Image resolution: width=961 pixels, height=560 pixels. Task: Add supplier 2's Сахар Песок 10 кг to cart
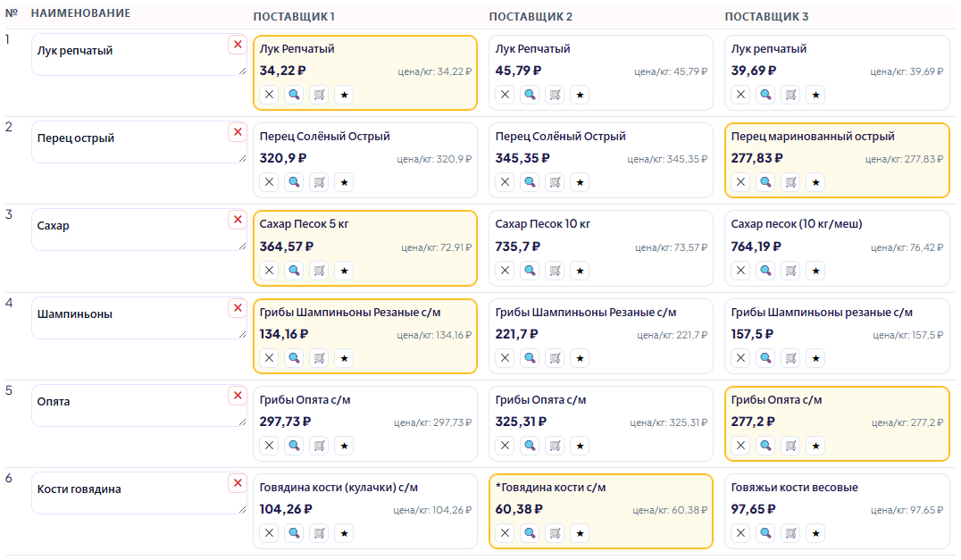(x=555, y=271)
